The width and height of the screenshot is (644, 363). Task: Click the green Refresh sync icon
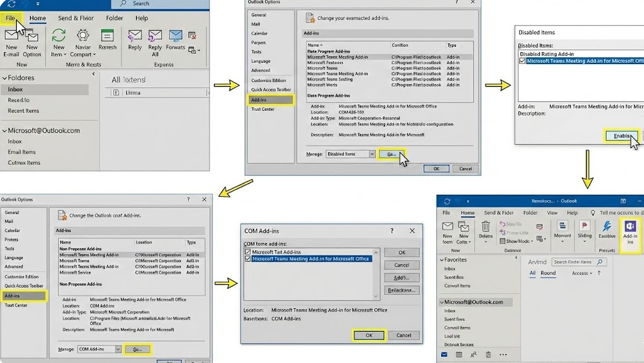pos(107,36)
